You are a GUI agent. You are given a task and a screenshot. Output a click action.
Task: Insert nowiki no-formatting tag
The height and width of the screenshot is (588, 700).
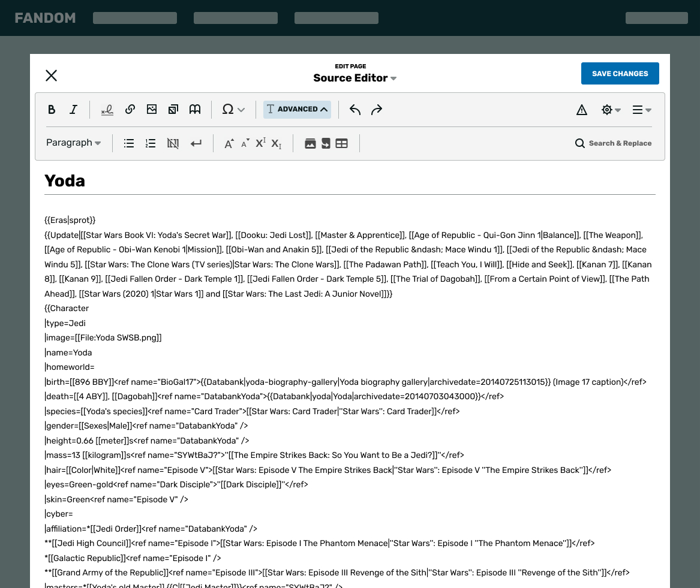173,143
